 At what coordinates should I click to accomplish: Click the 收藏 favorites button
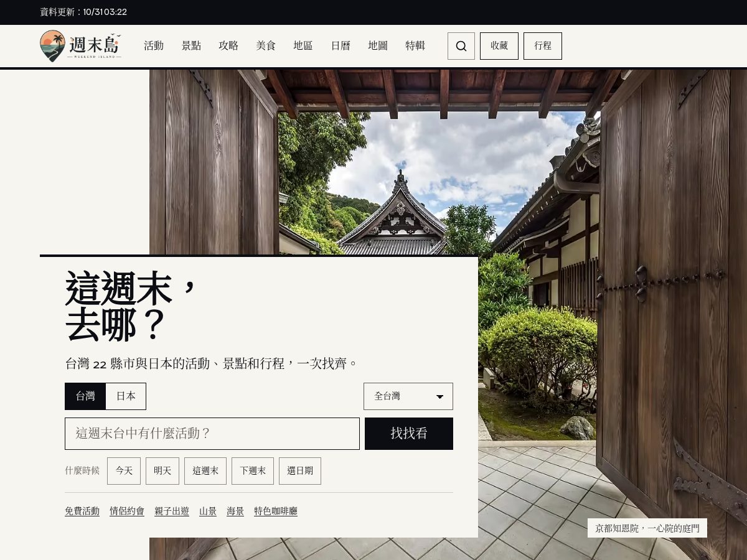tap(499, 46)
